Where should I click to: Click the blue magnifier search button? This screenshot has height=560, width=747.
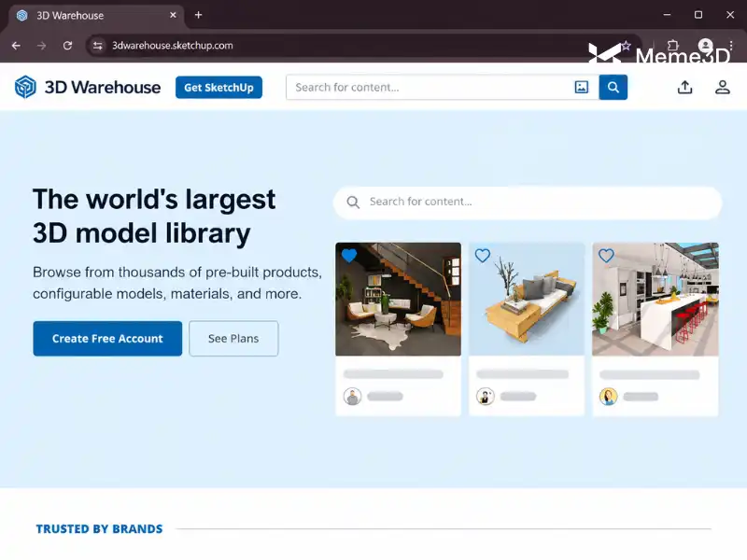click(613, 87)
